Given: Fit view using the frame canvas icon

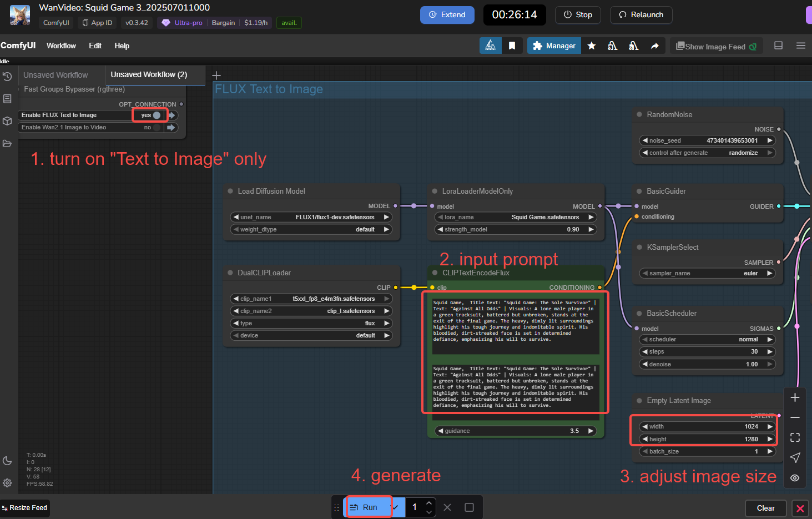Looking at the screenshot, I should (795, 437).
